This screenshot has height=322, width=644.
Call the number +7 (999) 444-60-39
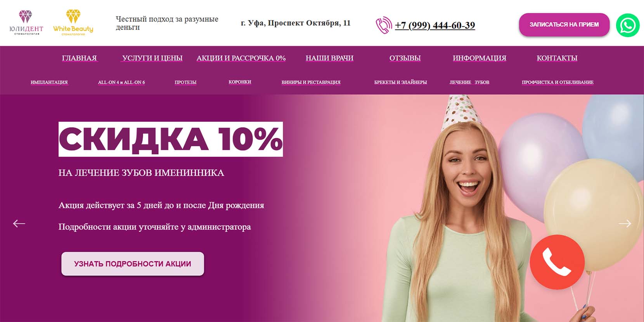(x=435, y=25)
